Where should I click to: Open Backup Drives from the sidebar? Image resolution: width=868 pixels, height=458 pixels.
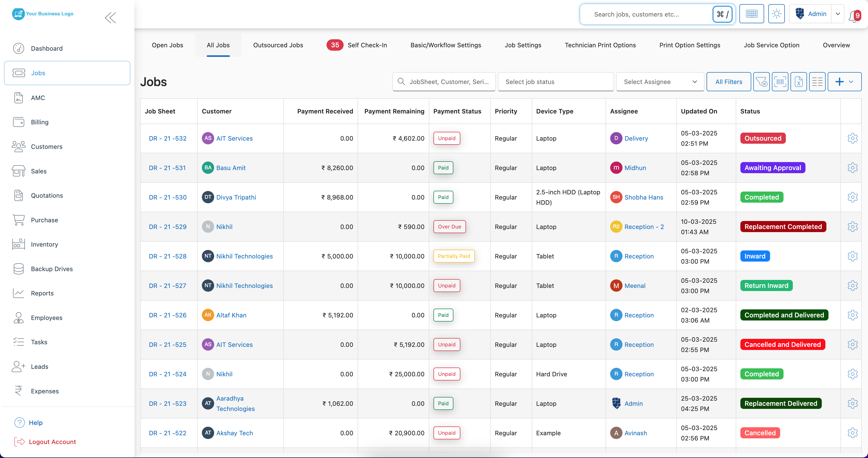click(x=52, y=269)
